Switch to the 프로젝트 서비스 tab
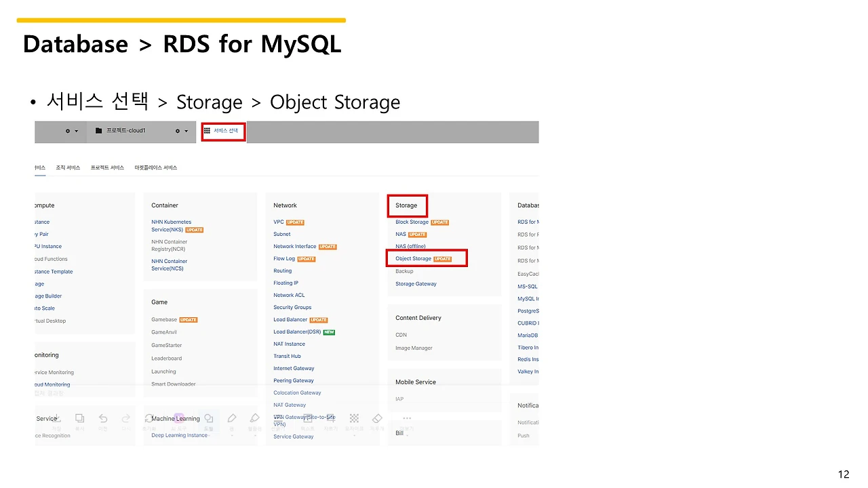Image resolution: width=868 pixels, height=488 pixels. [107, 167]
